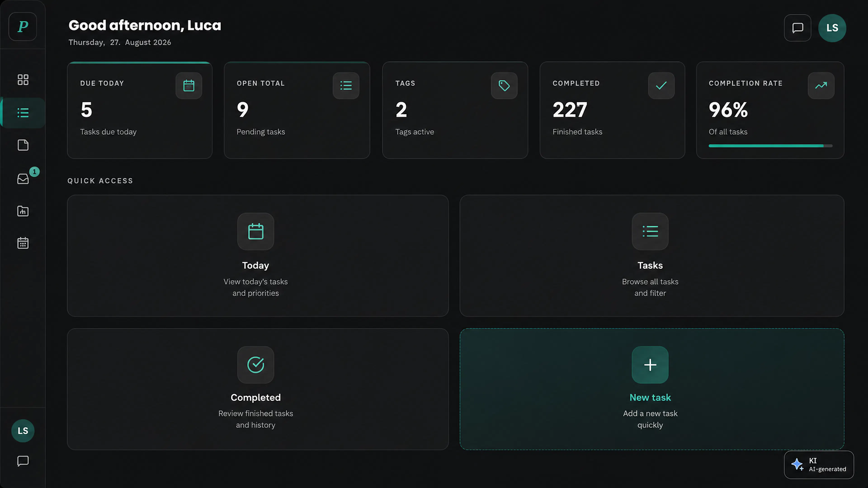Select the task list icon in sidebar
Image resolution: width=868 pixels, height=488 pixels.
(23, 113)
